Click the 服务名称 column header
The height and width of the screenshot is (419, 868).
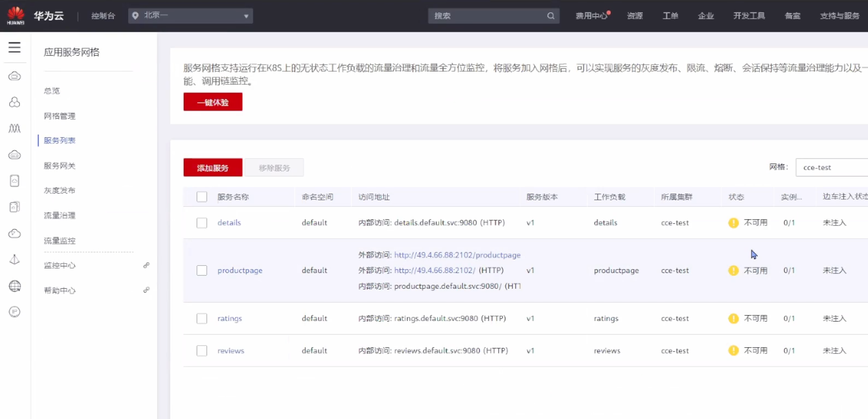coord(233,197)
